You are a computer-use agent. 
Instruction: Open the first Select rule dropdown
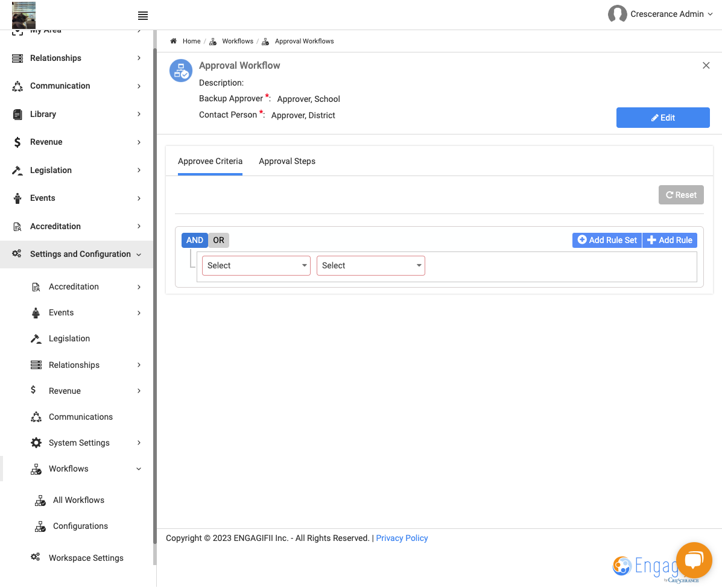(256, 266)
